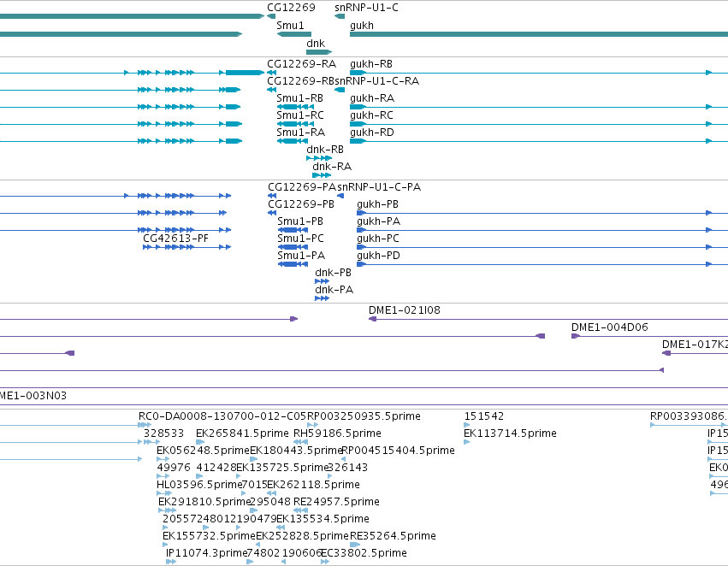Select the RP003250935.5prime EST label
The image size is (728, 566).
tap(364, 416)
